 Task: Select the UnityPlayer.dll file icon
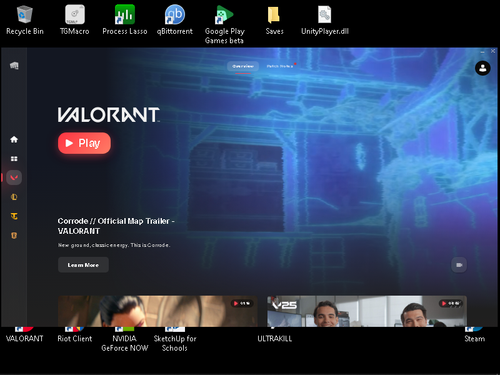click(x=325, y=20)
